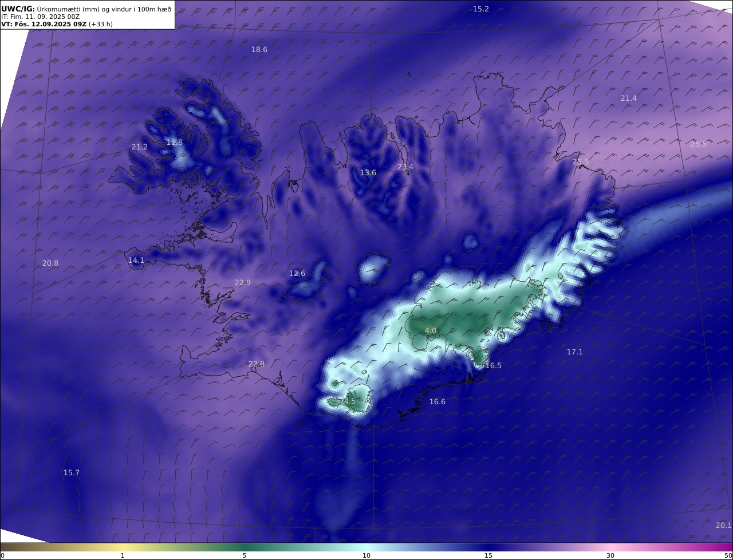Click the map value 23.4

point(405,167)
